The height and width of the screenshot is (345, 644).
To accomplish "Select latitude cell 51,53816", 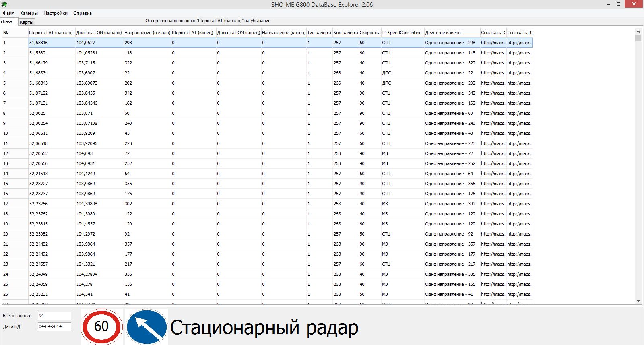I will click(52, 43).
